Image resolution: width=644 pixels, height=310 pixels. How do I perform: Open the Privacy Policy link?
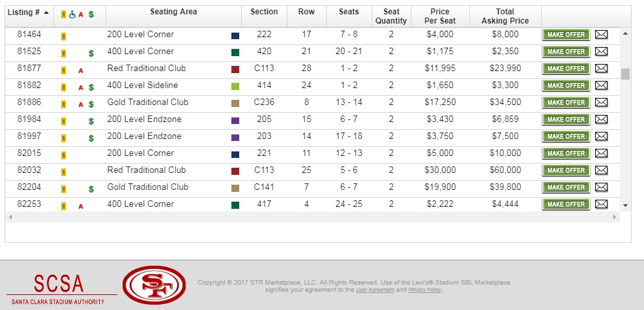pyautogui.click(x=424, y=290)
